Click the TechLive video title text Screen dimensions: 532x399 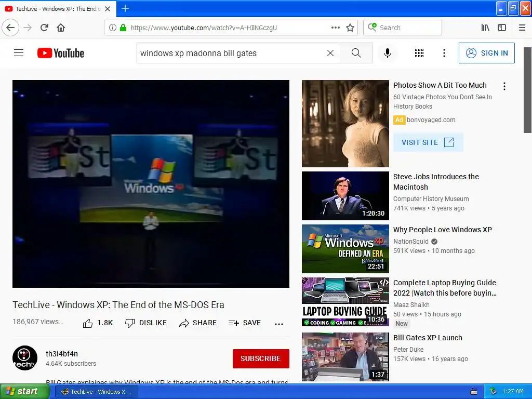point(118,304)
